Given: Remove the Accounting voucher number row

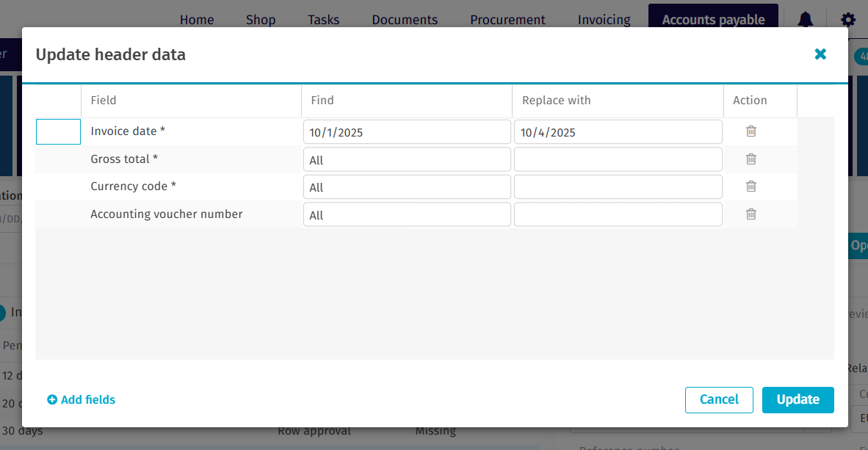Looking at the screenshot, I should pyautogui.click(x=751, y=214).
